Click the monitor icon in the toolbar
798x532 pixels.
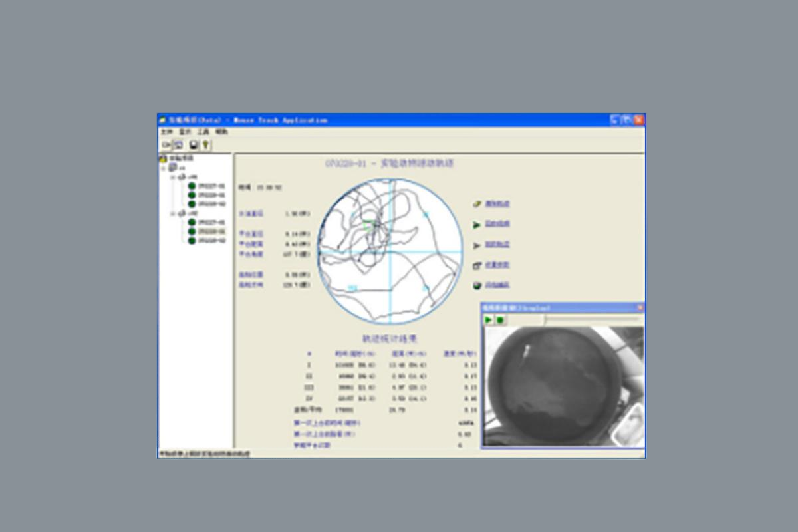point(179,144)
